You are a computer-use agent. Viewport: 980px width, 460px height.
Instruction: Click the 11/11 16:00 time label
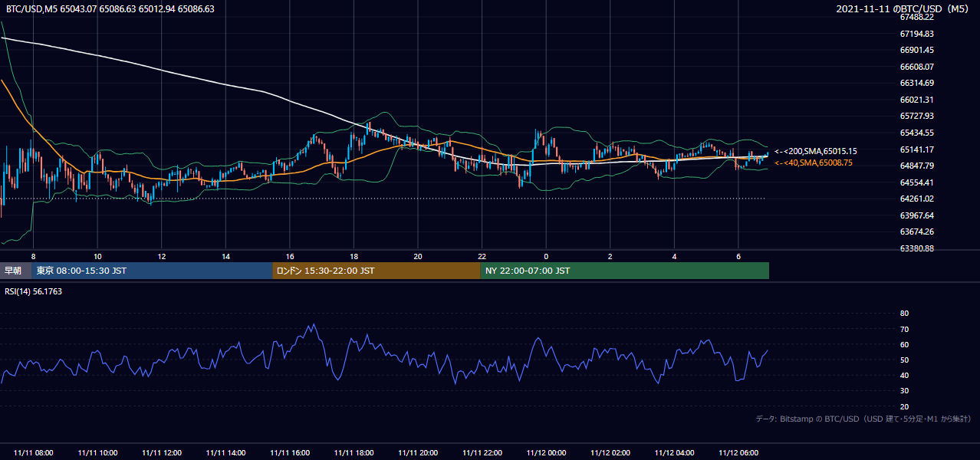(x=290, y=453)
